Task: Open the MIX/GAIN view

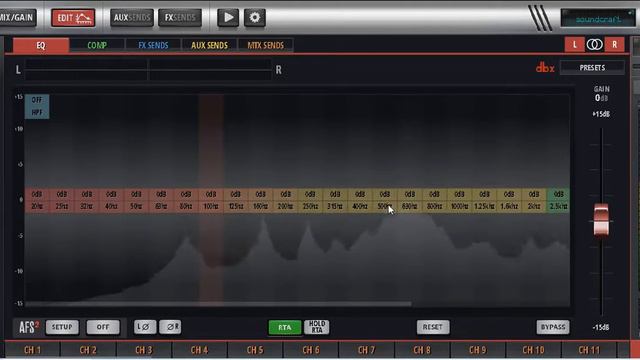Action: point(18,18)
